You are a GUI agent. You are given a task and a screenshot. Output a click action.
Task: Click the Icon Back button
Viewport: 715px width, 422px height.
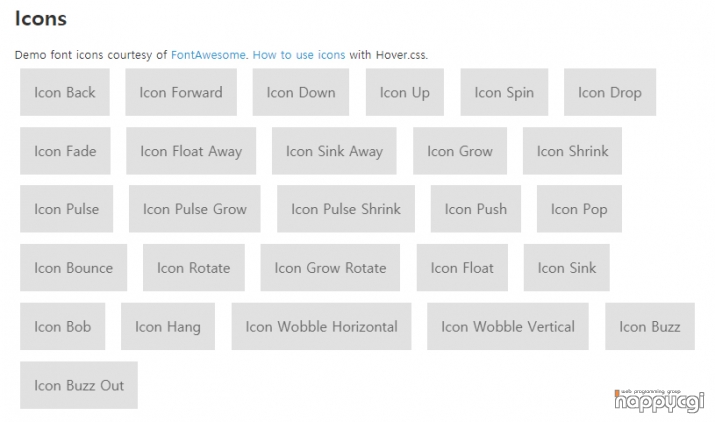pyautogui.click(x=65, y=92)
